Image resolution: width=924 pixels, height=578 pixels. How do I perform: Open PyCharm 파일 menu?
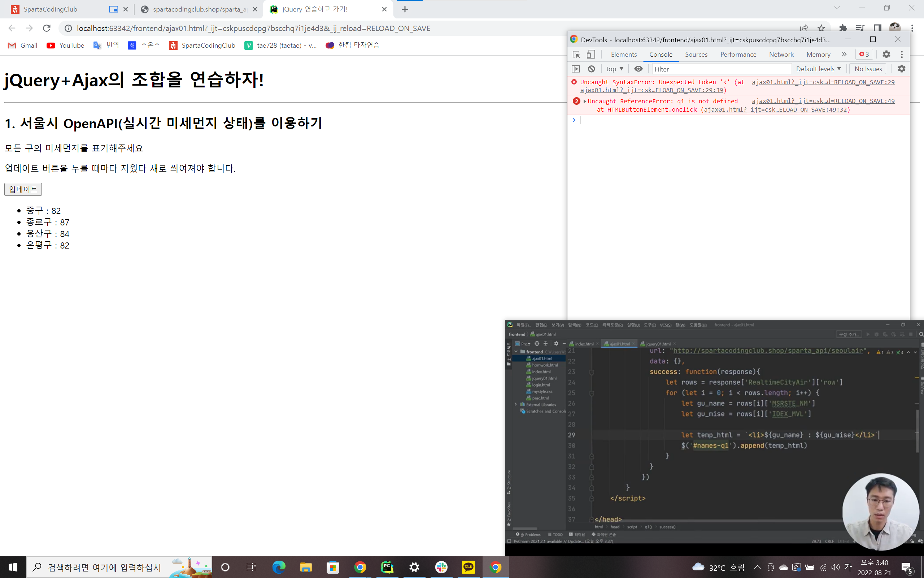(523, 325)
